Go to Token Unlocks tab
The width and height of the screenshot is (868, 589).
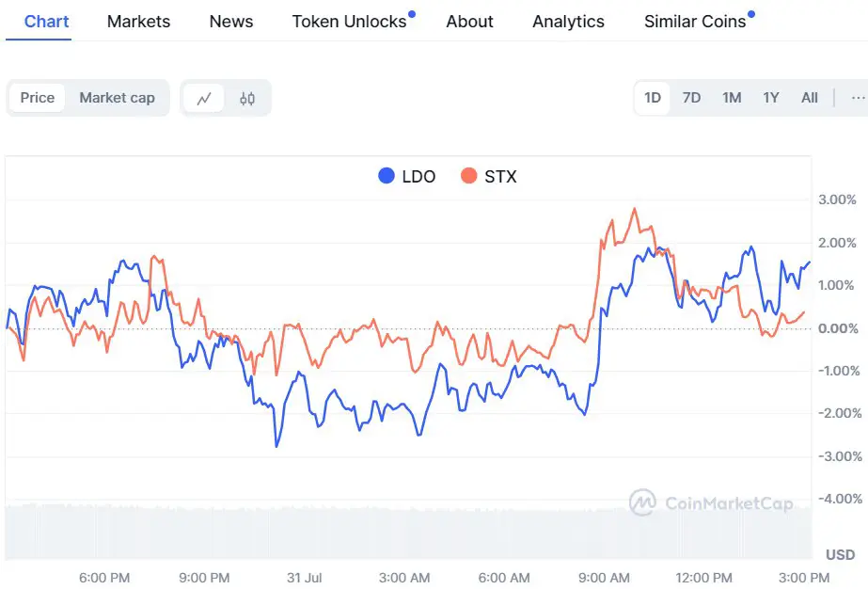pyautogui.click(x=349, y=21)
